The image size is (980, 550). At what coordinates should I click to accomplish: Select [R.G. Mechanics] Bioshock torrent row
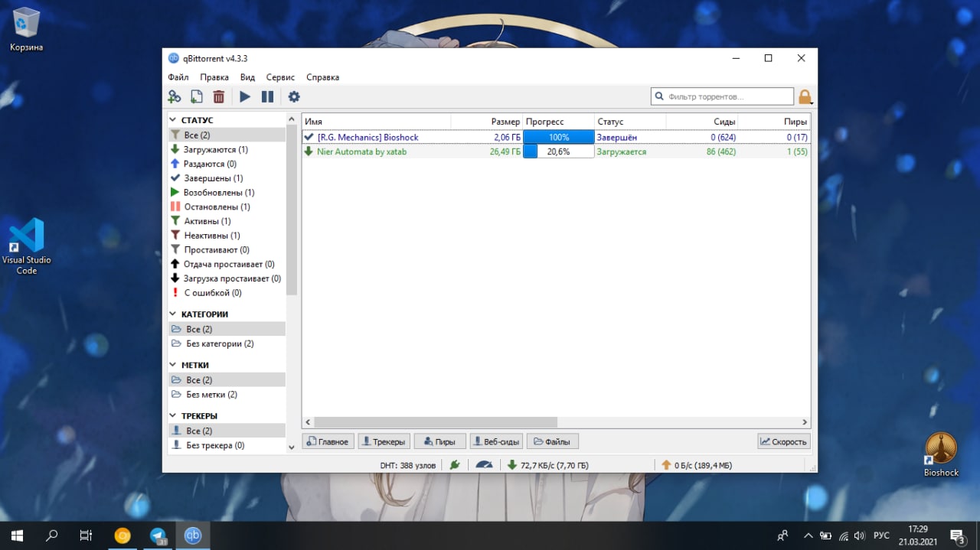coord(556,138)
